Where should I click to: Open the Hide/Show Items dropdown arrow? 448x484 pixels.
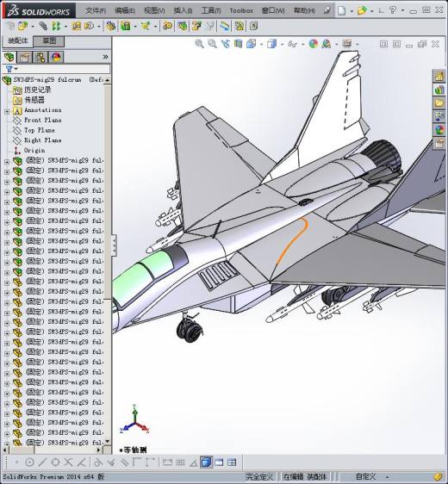pos(303,45)
